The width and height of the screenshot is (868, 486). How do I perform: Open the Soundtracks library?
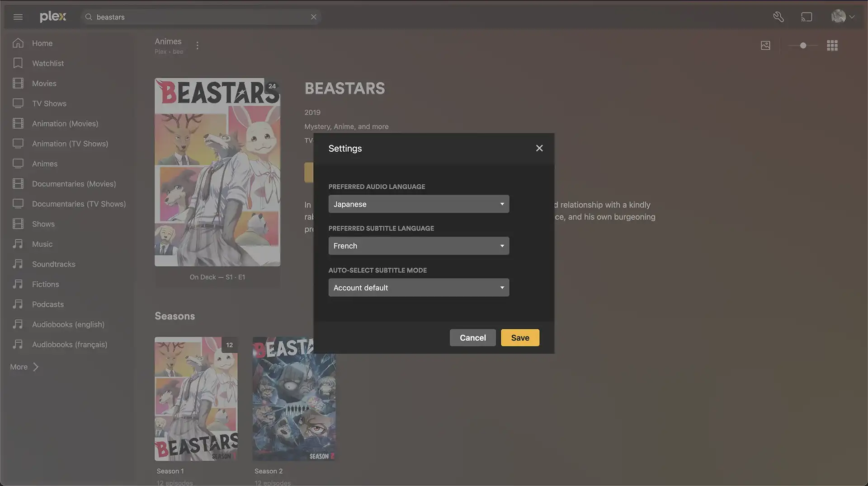[53, 264]
